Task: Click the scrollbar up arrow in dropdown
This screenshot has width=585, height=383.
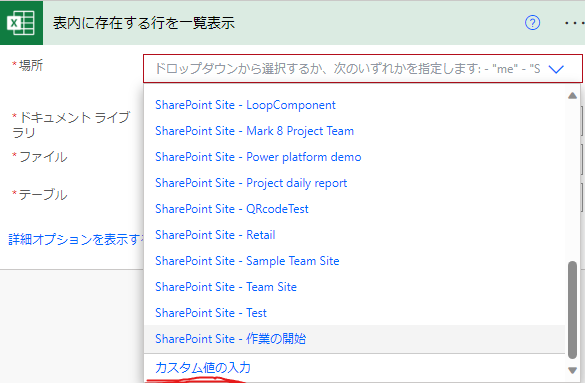Action: (x=572, y=96)
